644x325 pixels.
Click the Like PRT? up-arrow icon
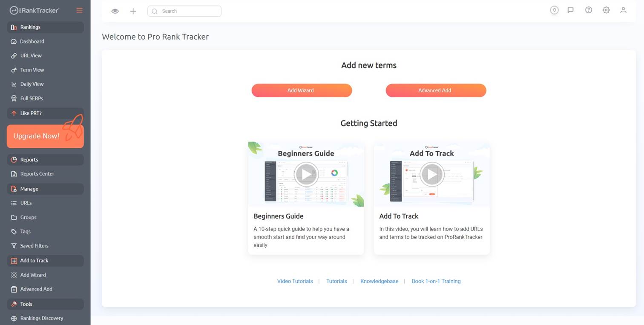[x=14, y=113]
